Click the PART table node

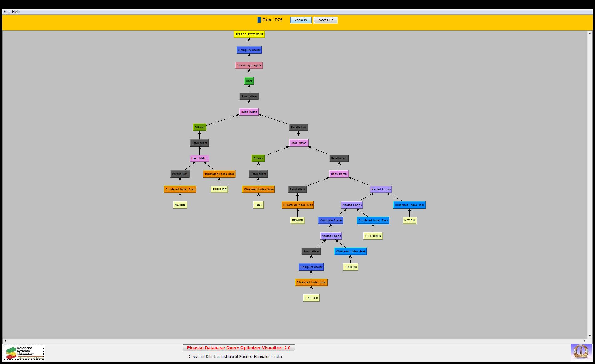tap(258, 205)
